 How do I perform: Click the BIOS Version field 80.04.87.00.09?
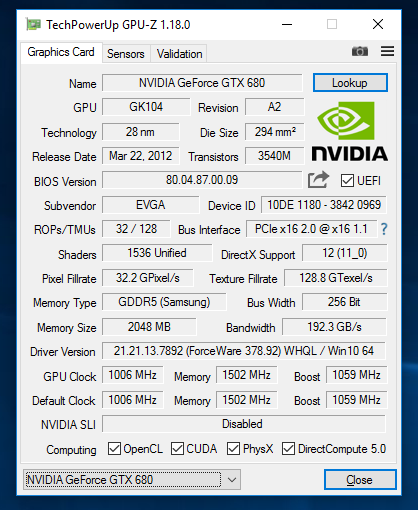[202, 180]
